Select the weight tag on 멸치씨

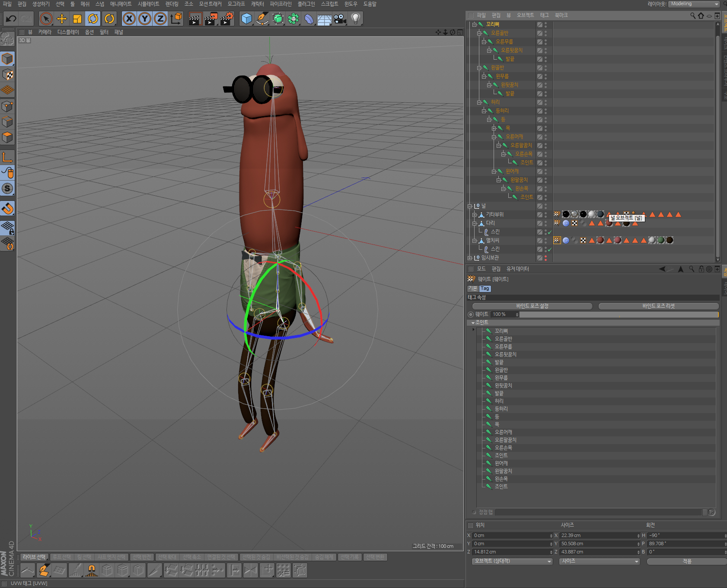(x=557, y=240)
